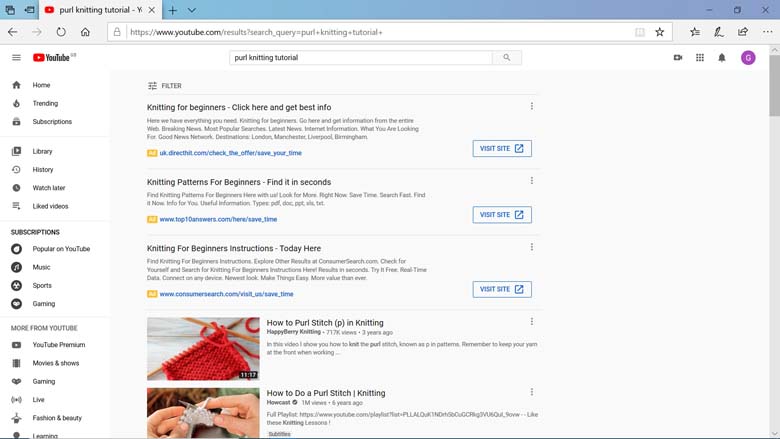780x439 pixels.
Task: Open the www.consumersearch.com ad link
Action: [226, 294]
